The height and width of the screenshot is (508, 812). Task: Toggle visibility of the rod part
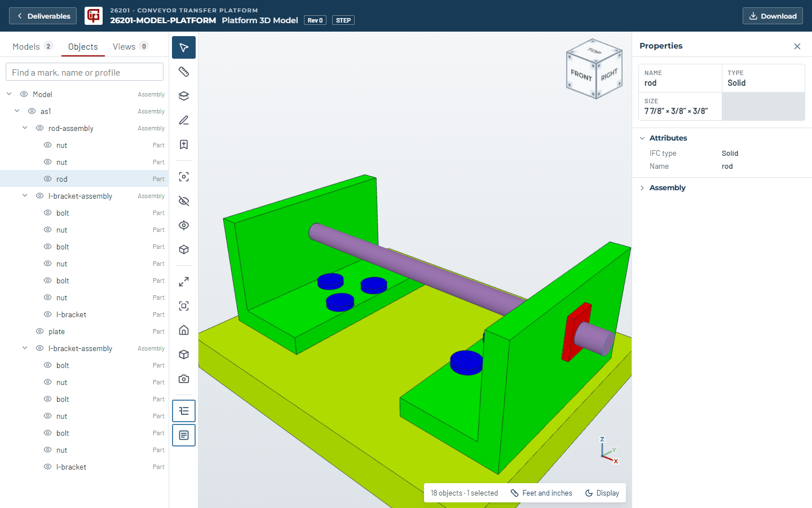click(x=48, y=179)
